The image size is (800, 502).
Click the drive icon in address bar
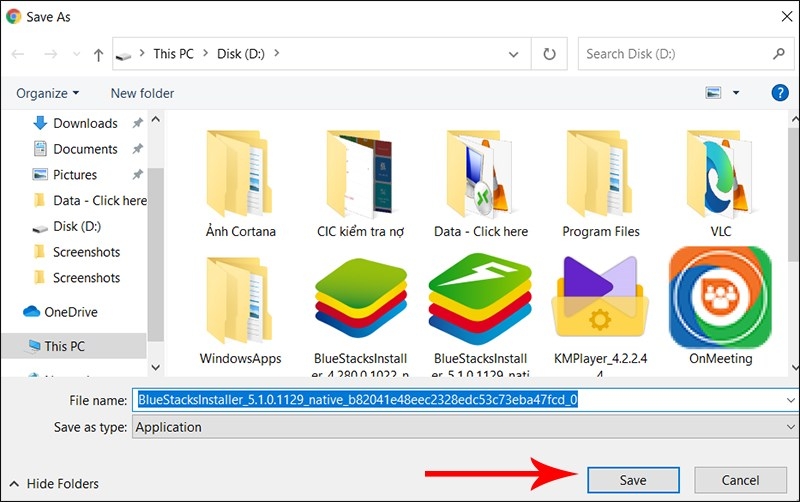coord(123,55)
